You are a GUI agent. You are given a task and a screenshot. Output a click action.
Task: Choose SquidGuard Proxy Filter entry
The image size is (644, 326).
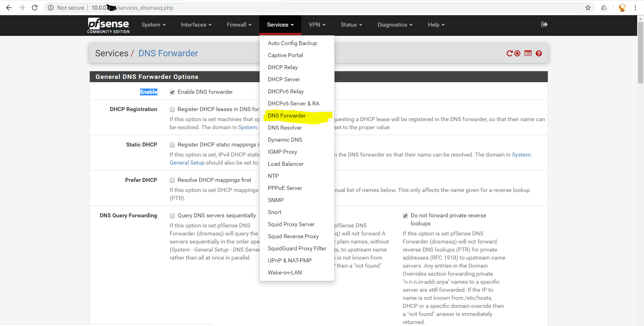297,248
